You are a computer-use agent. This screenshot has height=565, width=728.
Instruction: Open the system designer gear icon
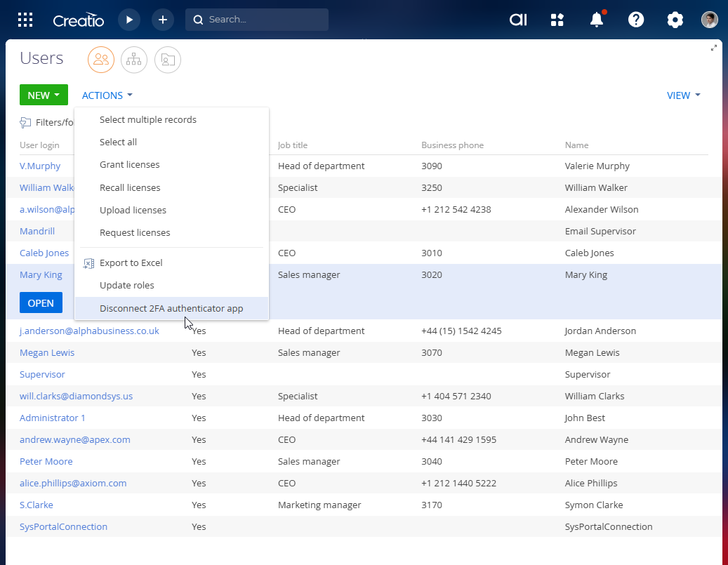(675, 20)
